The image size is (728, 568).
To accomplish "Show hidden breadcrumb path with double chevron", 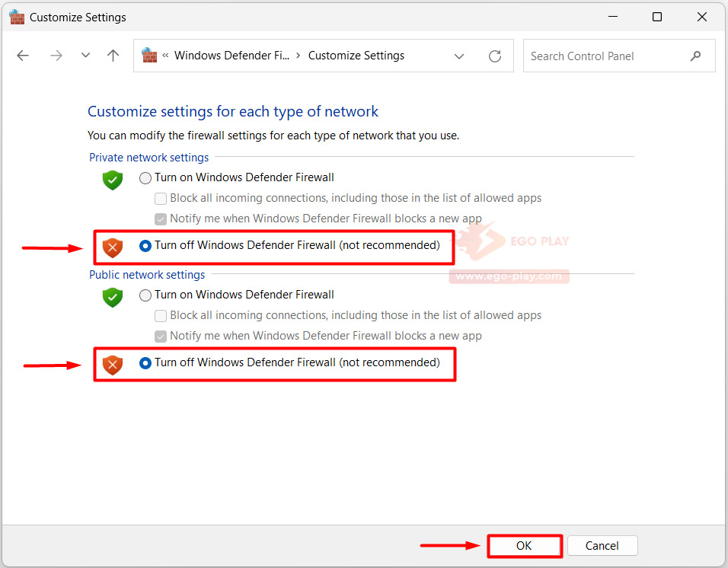I will (165, 56).
